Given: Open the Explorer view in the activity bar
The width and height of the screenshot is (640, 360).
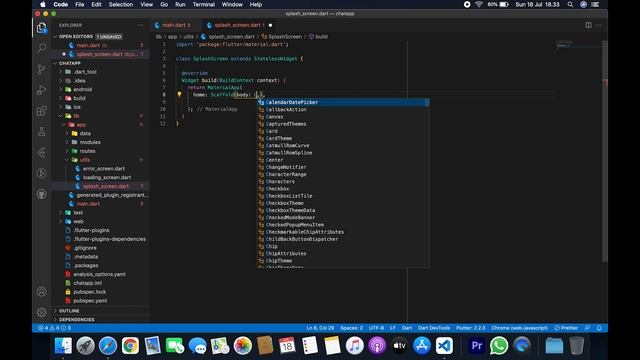Looking at the screenshot, I should 42,28.
